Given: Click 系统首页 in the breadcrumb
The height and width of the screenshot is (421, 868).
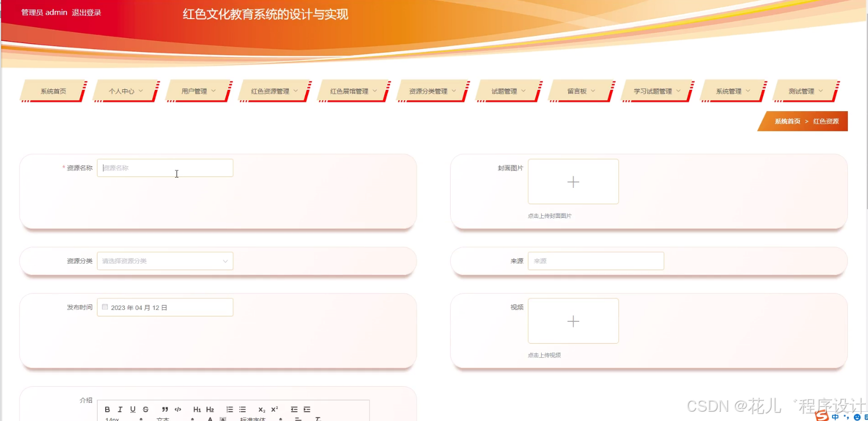Looking at the screenshot, I should (x=787, y=121).
